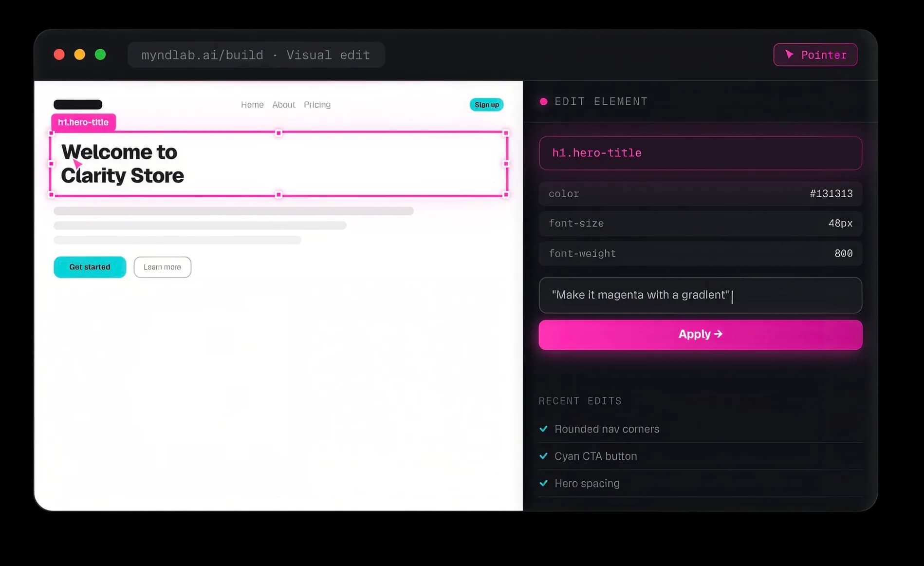Open the Pricing nav link
924x566 pixels.
317,105
